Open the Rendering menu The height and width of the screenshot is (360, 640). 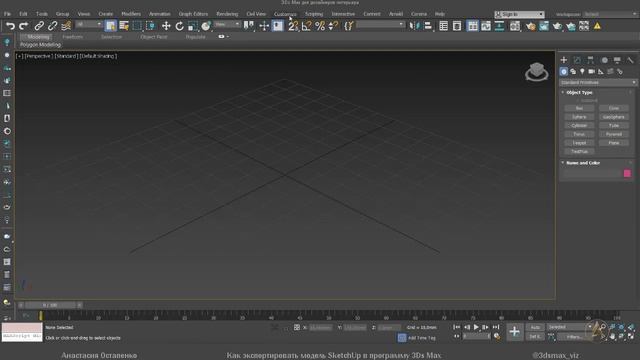pos(227,14)
